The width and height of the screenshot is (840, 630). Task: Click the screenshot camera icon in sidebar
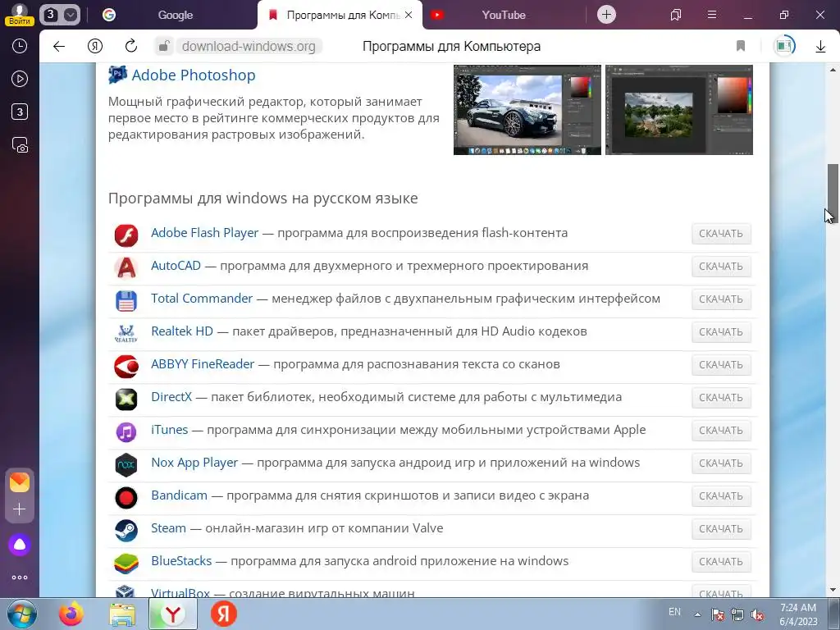tap(20, 145)
